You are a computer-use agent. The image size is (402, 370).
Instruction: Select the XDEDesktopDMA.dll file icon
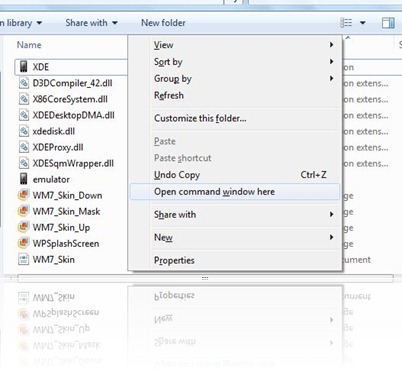click(24, 115)
